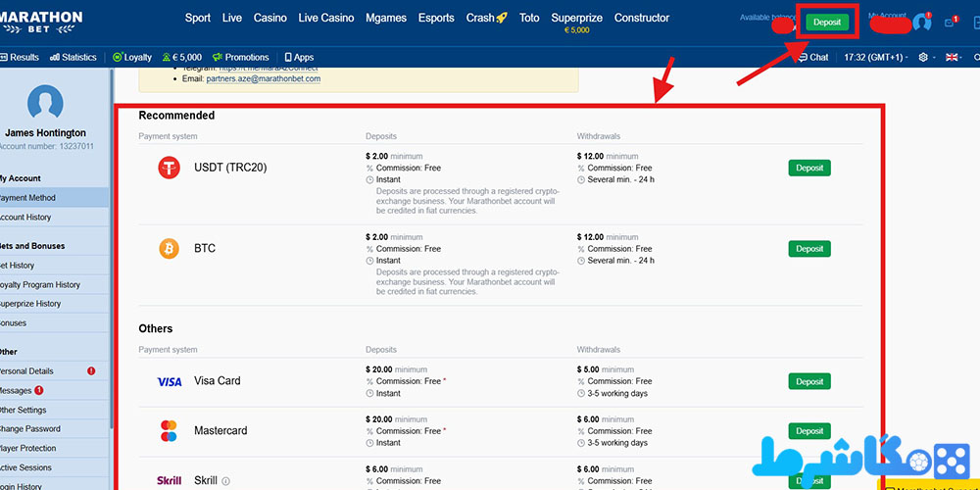Click the Recommended section heading

176,115
